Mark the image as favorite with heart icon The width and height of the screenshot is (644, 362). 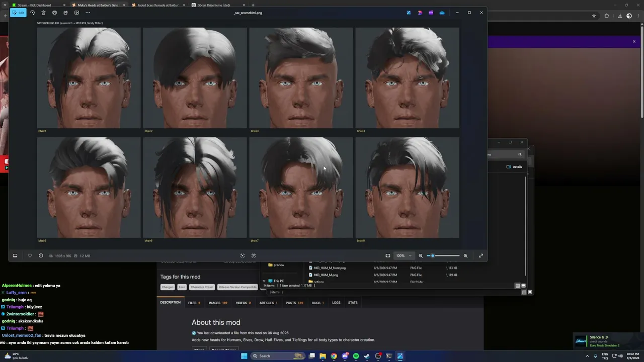click(x=30, y=256)
